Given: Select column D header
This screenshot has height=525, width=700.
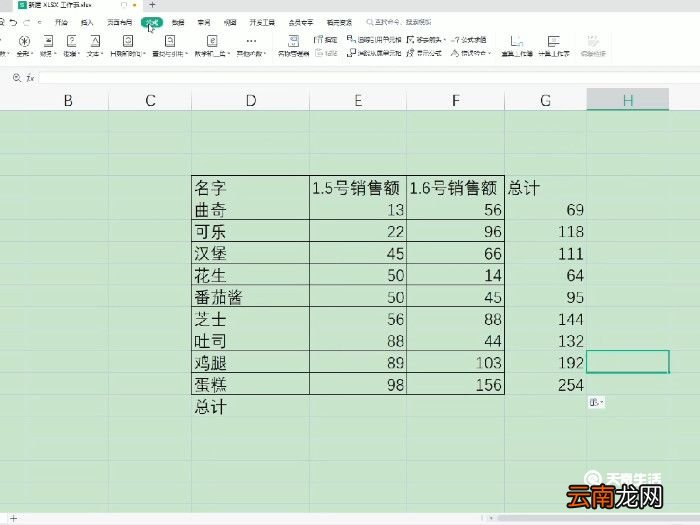Looking at the screenshot, I should pos(250,100).
